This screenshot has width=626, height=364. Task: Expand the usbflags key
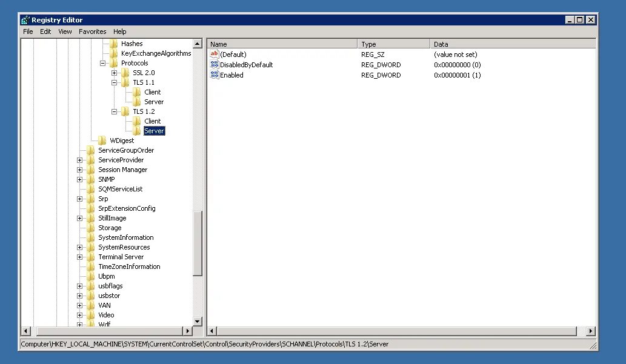click(x=79, y=286)
